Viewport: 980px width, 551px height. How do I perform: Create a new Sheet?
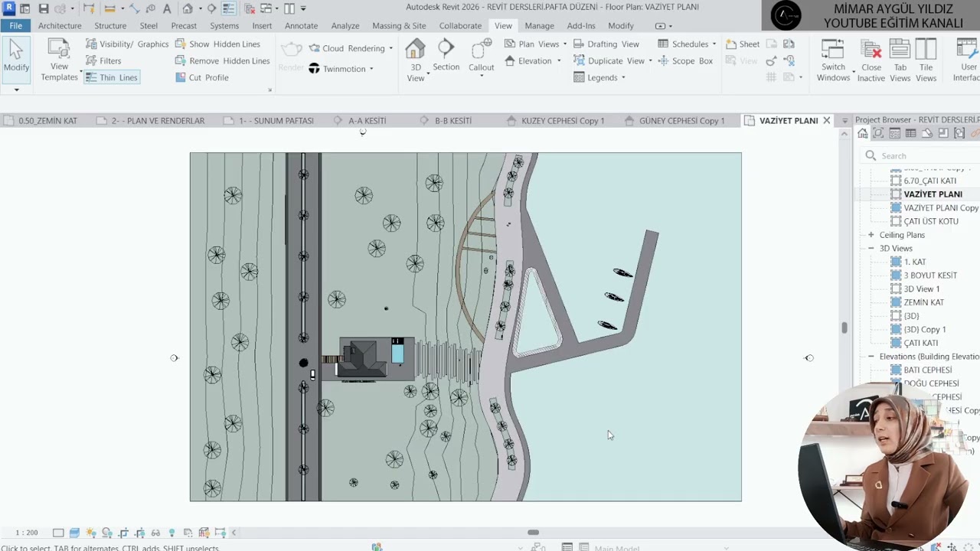coord(743,44)
